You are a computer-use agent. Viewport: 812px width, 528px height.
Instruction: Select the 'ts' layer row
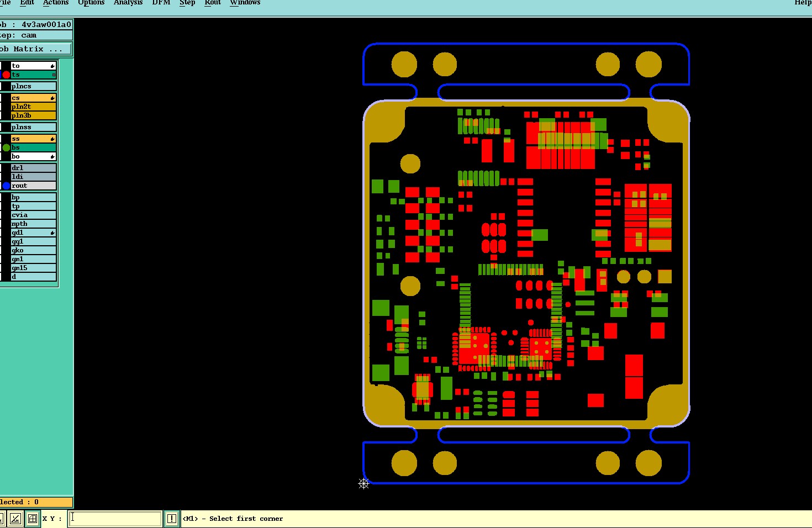(x=33, y=75)
